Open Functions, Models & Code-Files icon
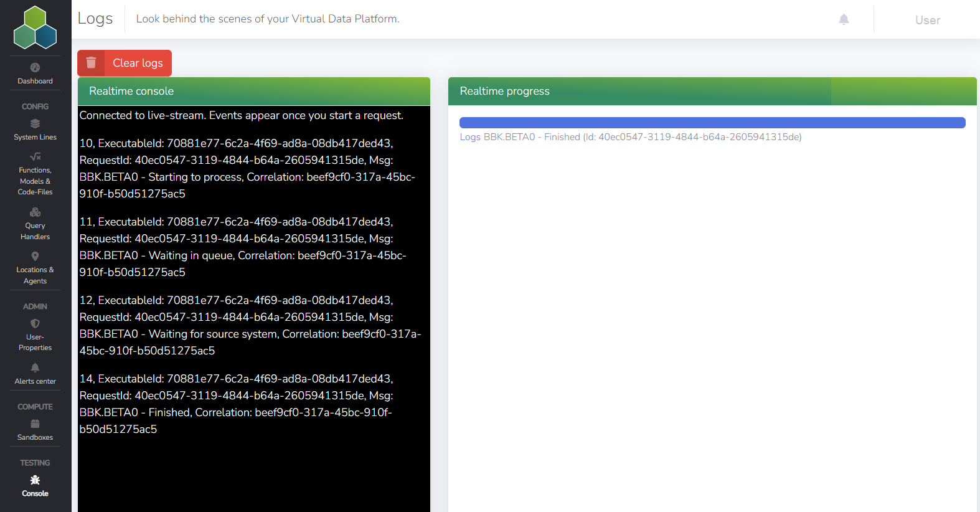The image size is (980, 512). coord(35,156)
